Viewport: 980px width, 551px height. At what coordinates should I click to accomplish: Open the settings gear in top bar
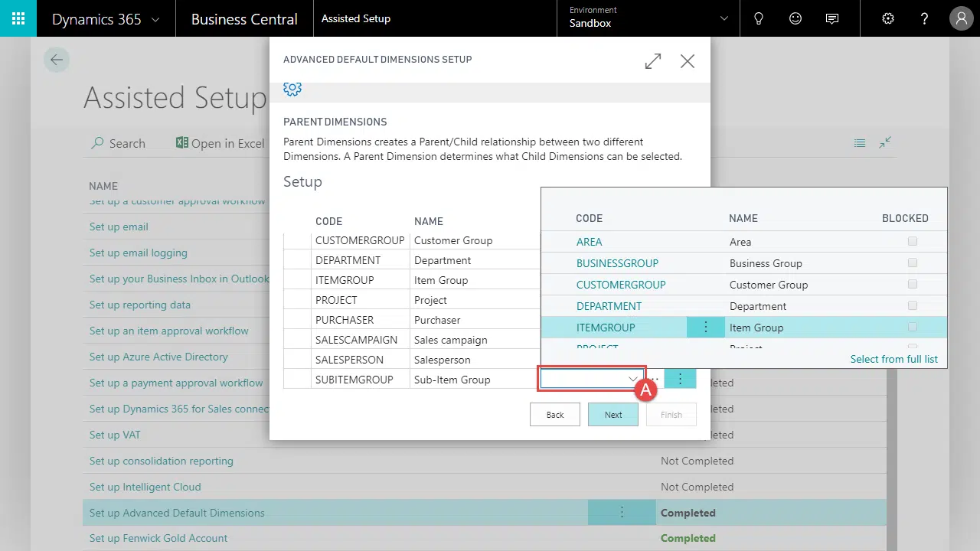pos(888,18)
